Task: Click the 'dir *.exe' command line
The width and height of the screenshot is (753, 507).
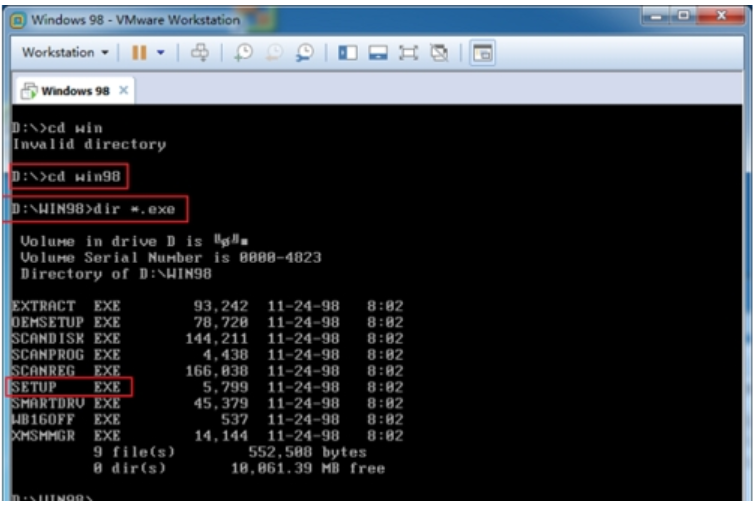Action: [x=97, y=209]
